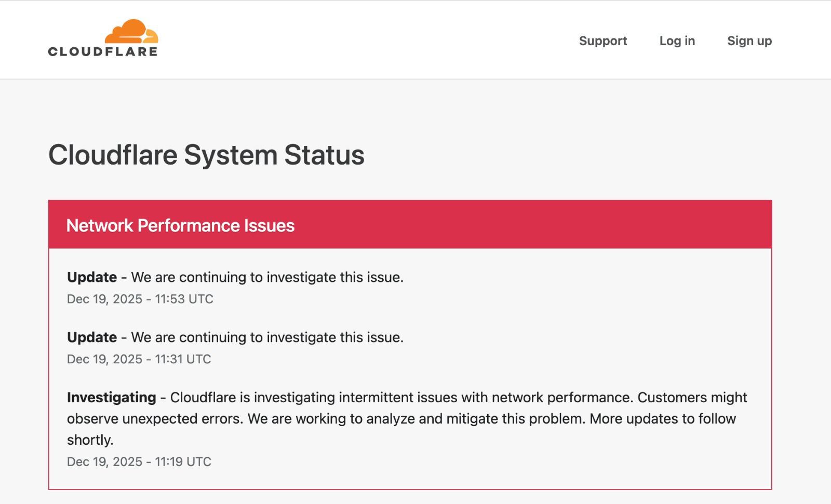Click the 11:53 update's continuing to investigate message
Image resolution: width=831 pixels, height=504 pixels.
(267, 277)
